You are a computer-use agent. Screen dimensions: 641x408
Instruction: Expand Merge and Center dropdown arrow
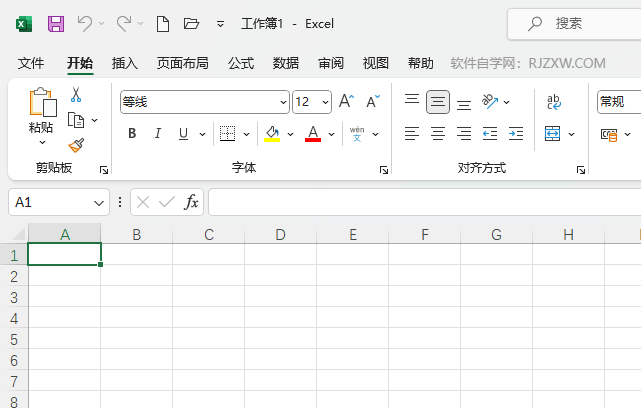(x=572, y=134)
